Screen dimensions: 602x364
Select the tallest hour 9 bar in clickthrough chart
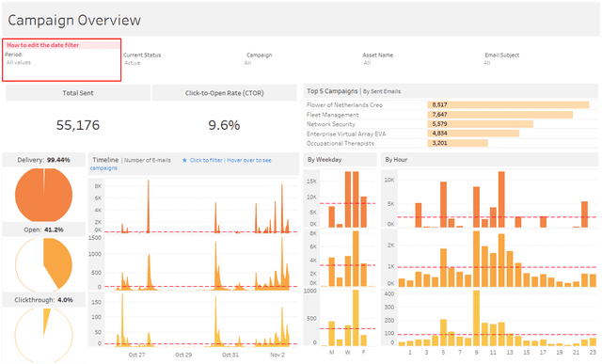point(476,318)
